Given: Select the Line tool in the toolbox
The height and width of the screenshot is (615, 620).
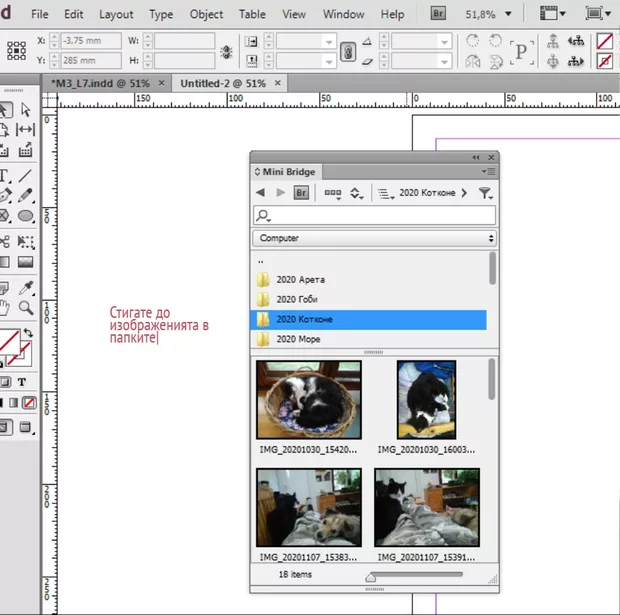Looking at the screenshot, I should point(26,175).
